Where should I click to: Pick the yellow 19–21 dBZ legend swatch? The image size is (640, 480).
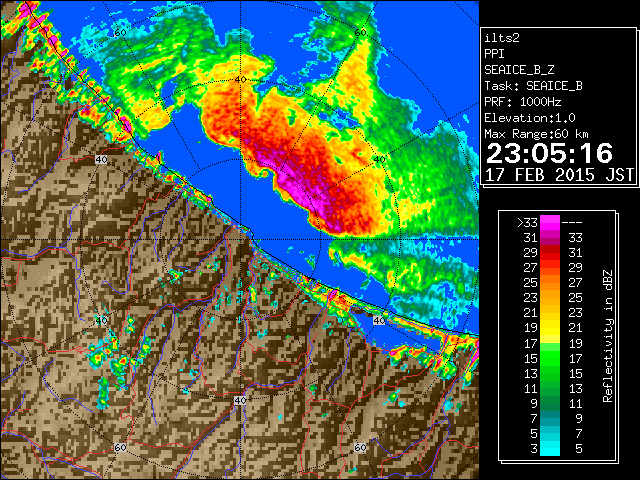[550, 328]
